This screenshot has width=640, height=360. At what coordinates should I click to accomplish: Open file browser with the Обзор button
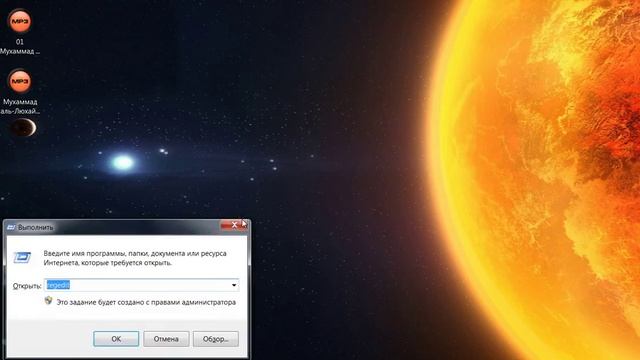click(216, 339)
